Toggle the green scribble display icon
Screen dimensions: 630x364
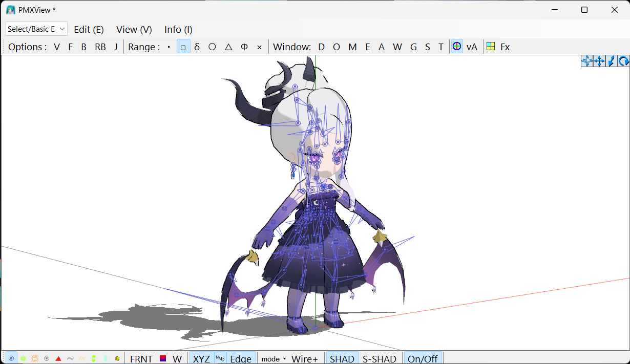(23, 358)
